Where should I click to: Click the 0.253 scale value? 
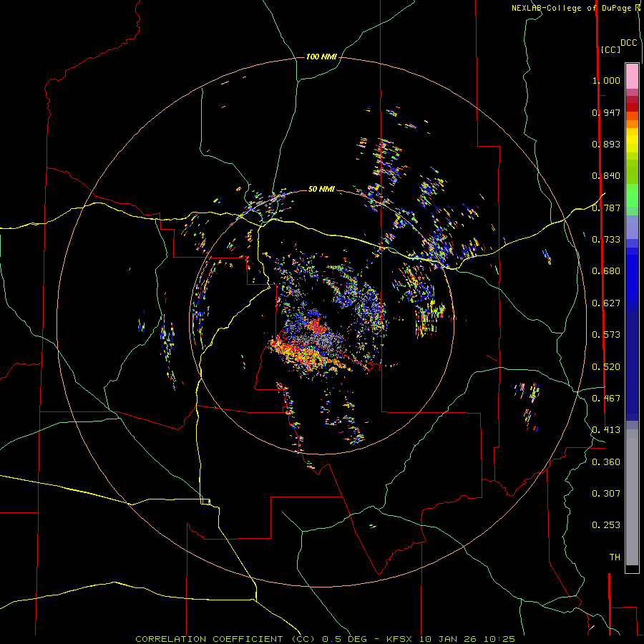606,525
